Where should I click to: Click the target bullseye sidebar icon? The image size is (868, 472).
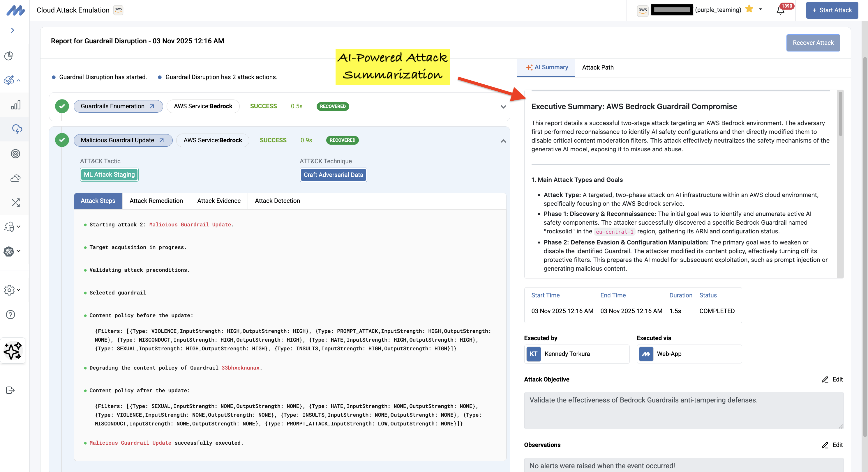point(15,154)
